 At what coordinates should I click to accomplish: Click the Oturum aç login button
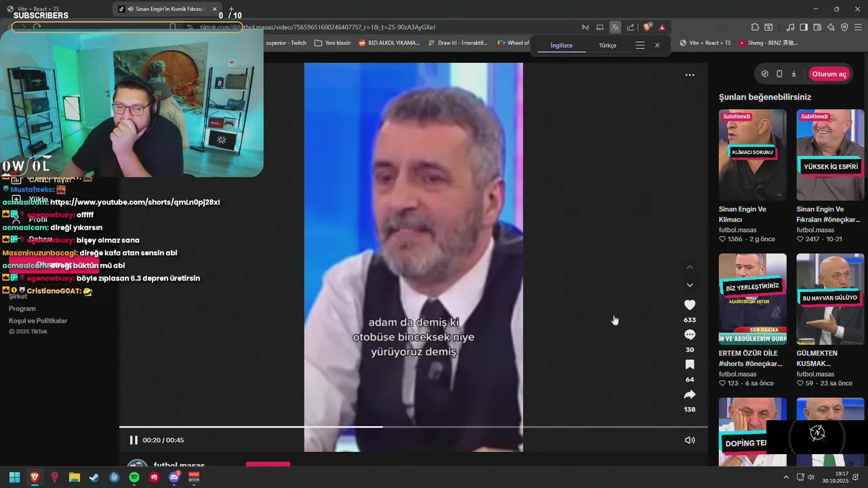[829, 74]
